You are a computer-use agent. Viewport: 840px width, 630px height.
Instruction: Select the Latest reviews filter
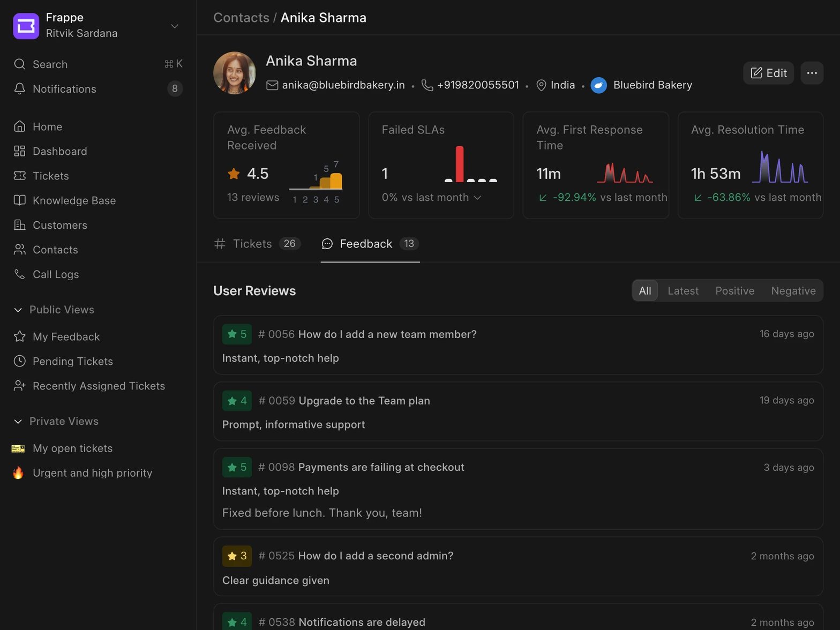click(683, 291)
